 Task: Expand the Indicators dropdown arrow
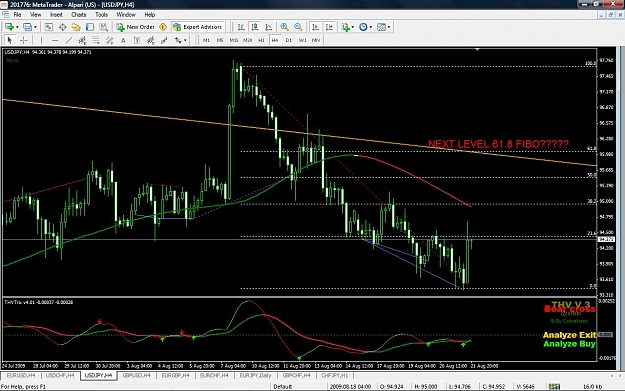(x=353, y=27)
